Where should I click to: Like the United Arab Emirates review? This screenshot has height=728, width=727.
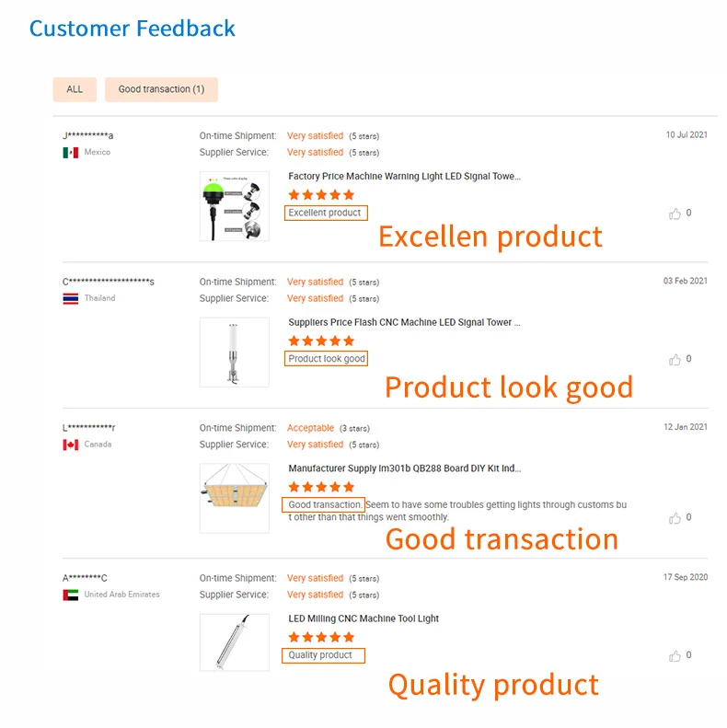(x=675, y=656)
